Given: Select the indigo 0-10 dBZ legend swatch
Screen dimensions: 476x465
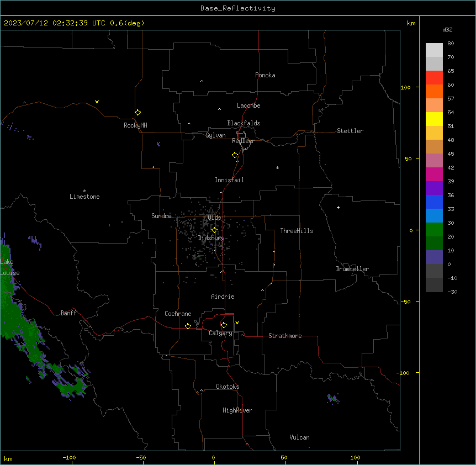Looking at the screenshot, I should 434,257.
